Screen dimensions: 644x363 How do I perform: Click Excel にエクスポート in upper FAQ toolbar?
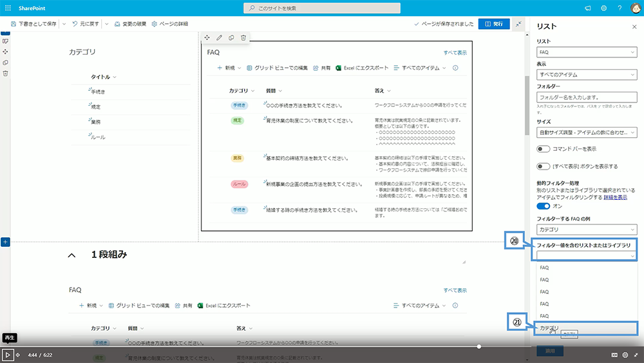pyautogui.click(x=362, y=68)
